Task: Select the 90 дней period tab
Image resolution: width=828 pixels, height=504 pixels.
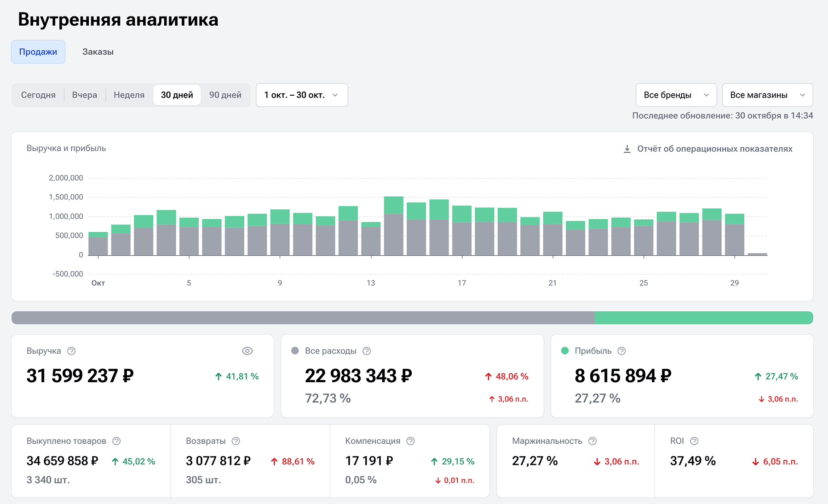Action: (225, 95)
